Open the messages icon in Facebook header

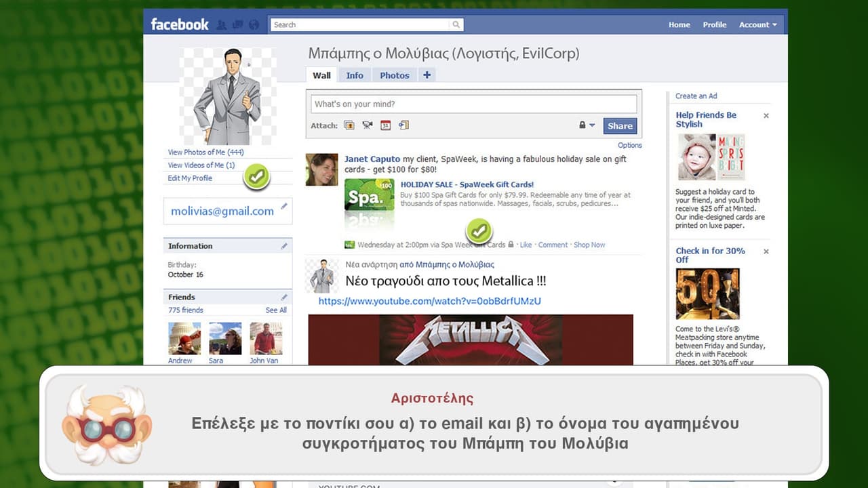pos(237,25)
